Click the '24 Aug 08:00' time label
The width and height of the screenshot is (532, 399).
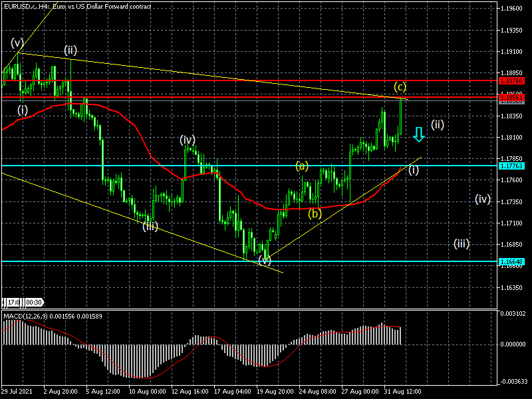[318, 392]
